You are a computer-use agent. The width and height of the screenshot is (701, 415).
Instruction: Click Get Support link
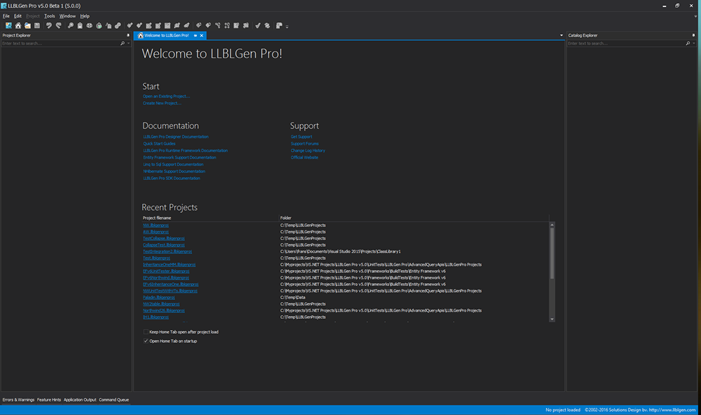click(x=301, y=137)
